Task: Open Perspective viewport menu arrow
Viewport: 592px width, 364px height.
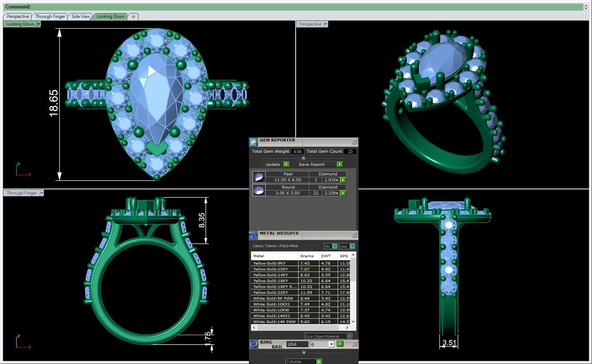Action: point(326,24)
